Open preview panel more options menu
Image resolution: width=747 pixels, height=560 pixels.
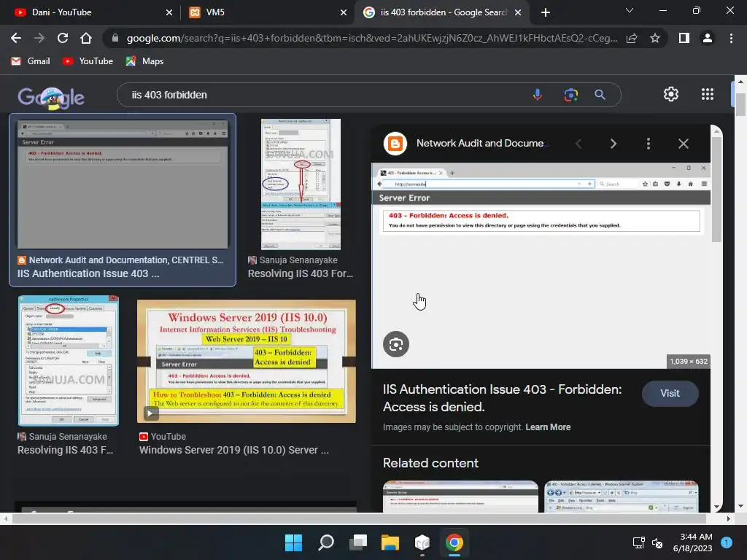coord(649,144)
